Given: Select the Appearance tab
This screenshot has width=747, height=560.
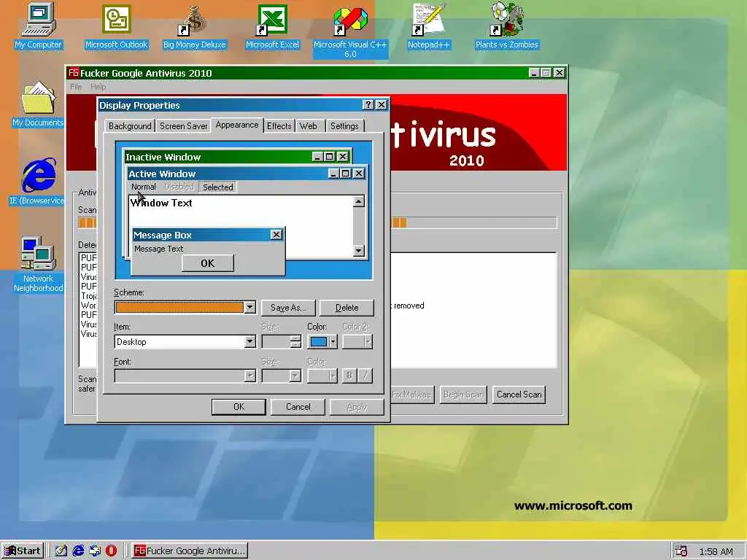Looking at the screenshot, I should point(237,125).
